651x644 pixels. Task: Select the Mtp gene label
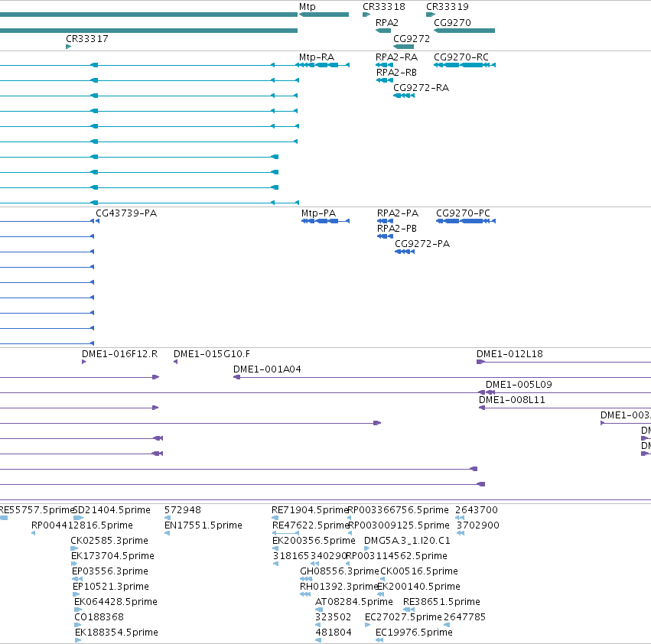point(308,7)
